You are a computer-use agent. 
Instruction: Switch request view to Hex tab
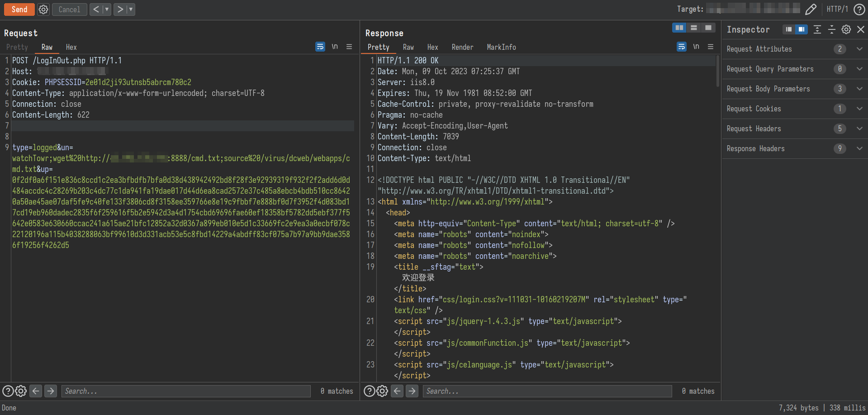[71, 47]
